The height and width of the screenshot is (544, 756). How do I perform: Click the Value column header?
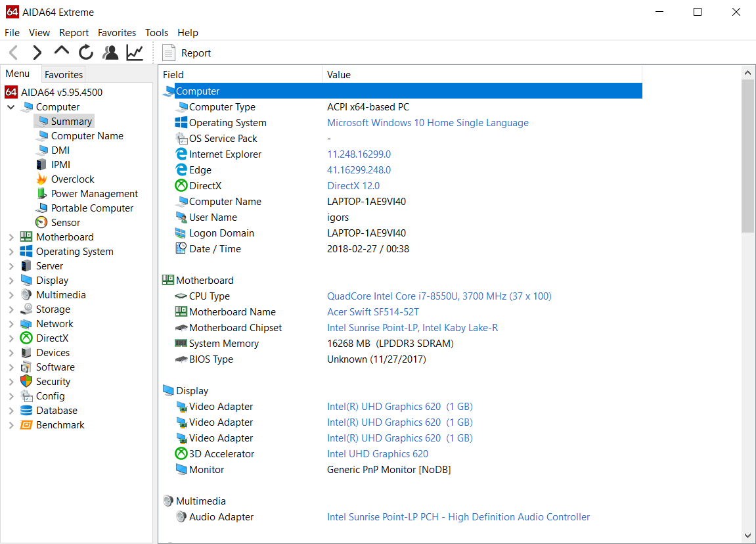[x=482, y=75]
